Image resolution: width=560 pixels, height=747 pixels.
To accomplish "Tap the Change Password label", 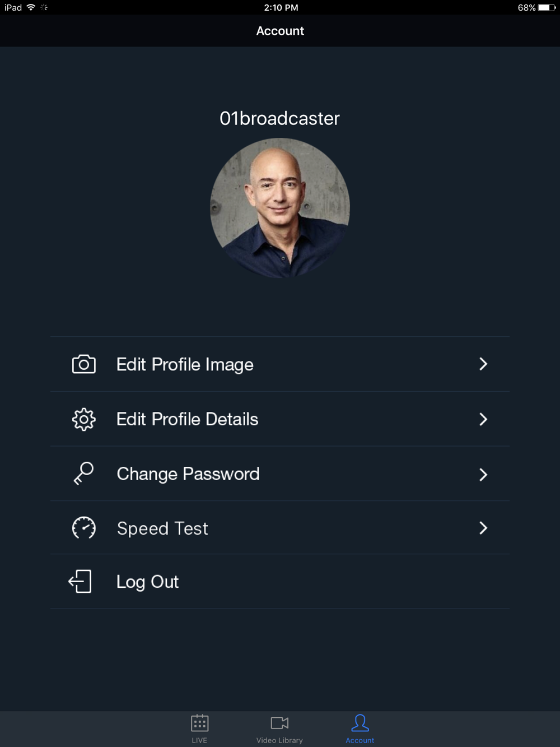I will (x=188, y=474).
